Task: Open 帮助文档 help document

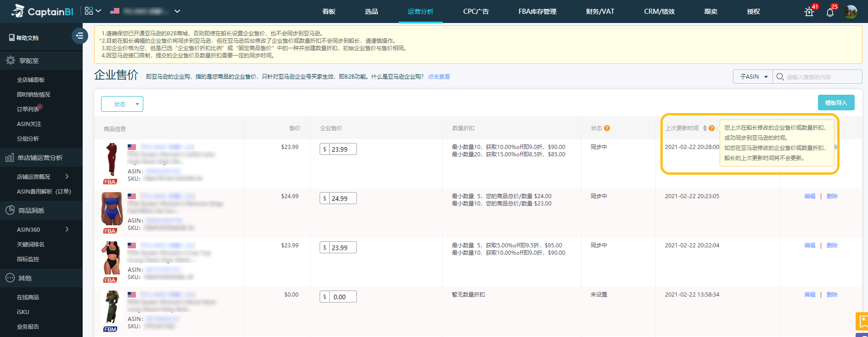Action: pos(24,38)
